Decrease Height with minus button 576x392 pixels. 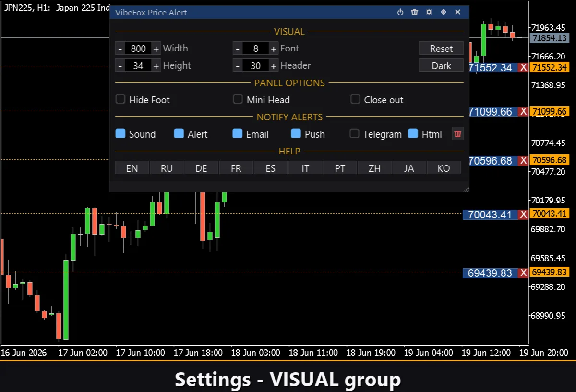click(120, 66)
